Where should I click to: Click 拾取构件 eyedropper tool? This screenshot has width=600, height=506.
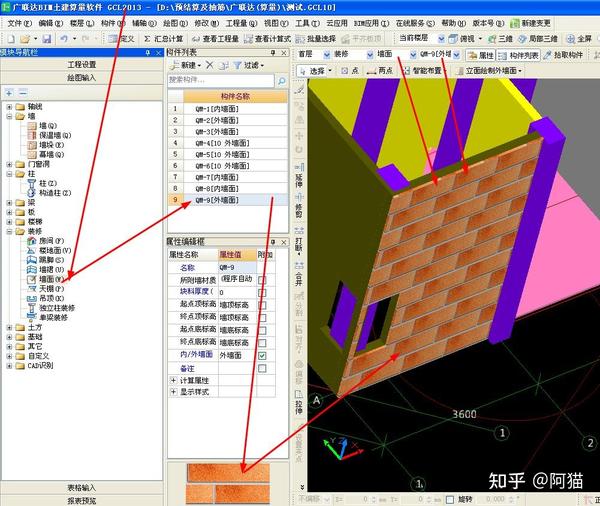(x=563, y=55)
